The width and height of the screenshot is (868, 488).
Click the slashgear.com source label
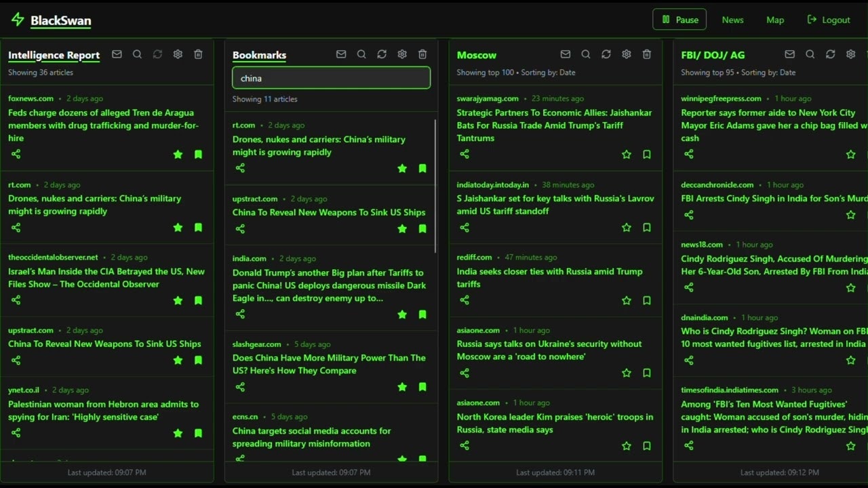256,344
